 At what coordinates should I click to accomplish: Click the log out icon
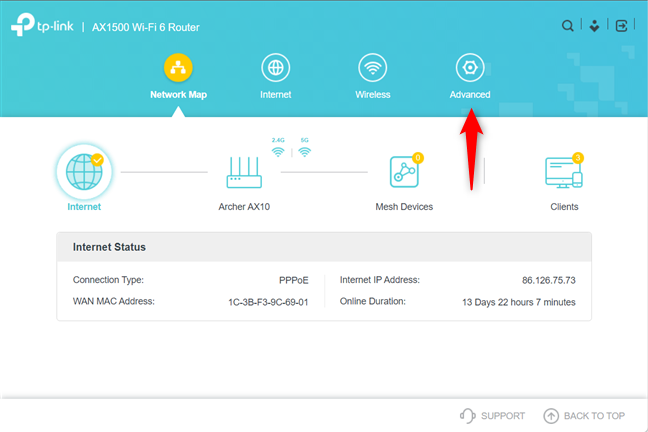click(621, 26)
